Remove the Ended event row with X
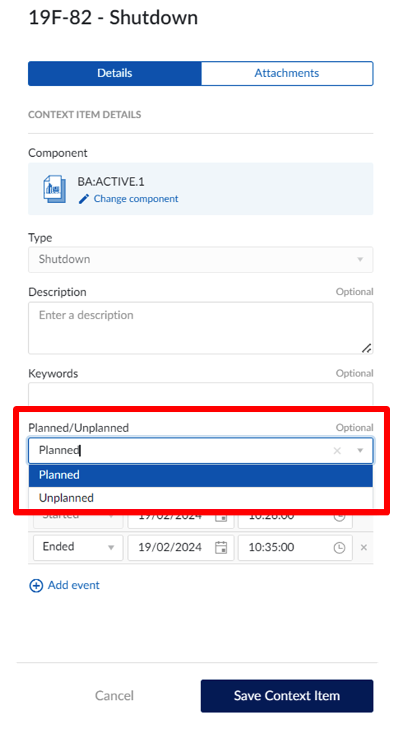The width and height of the screenshot is (403, 730). click(364, 548)
